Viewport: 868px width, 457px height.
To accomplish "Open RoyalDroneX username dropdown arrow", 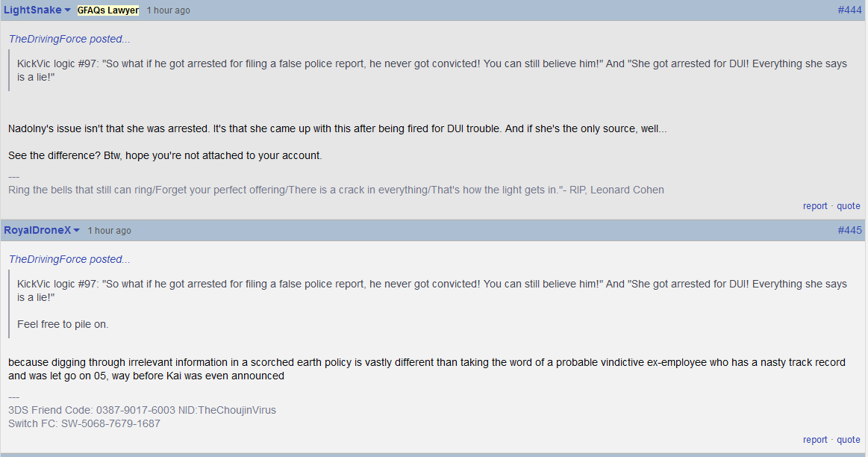I will [76, 231].
